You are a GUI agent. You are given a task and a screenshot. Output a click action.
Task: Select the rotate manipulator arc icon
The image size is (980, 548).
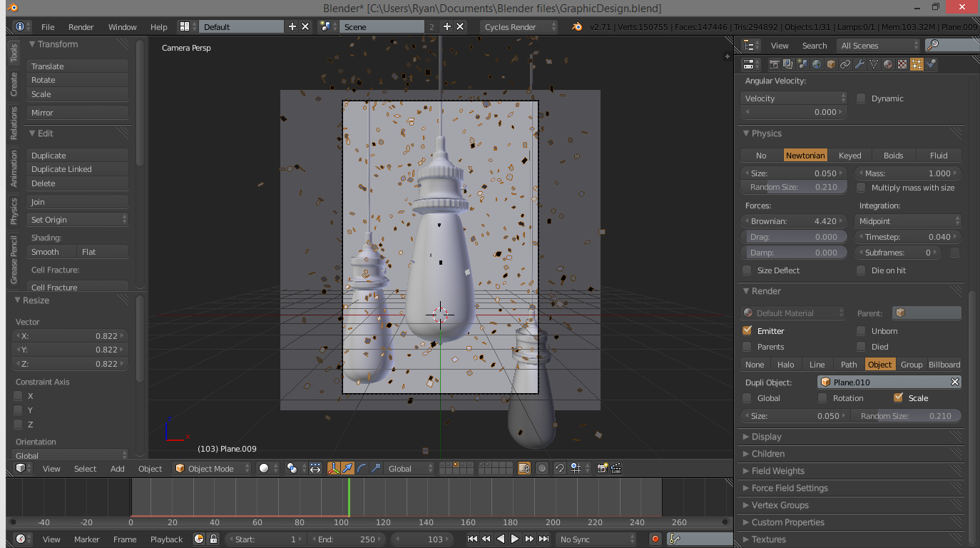pyautogui.click(x=362, y=468)
